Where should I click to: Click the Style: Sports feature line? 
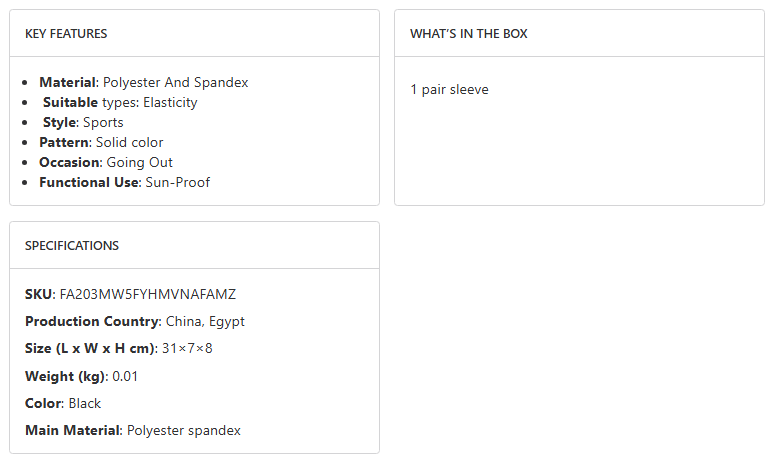(83, 122)
